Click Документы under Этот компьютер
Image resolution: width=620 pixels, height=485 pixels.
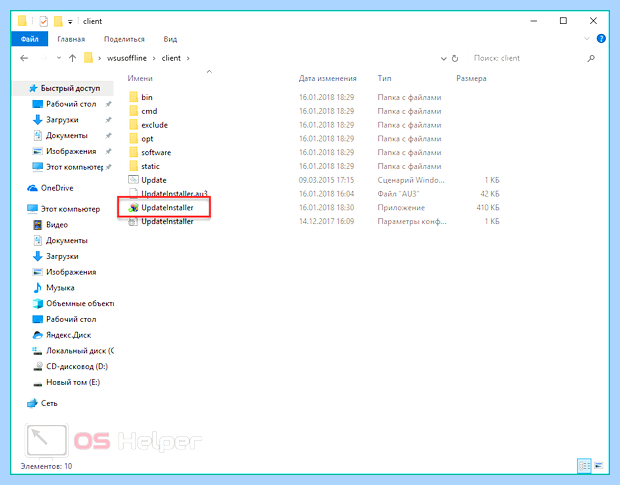(66, 240)
